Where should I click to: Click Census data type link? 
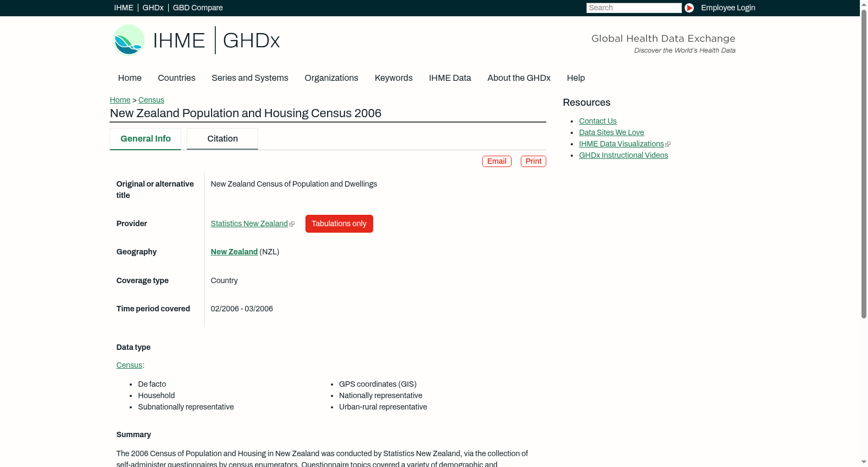click(129, 365)
